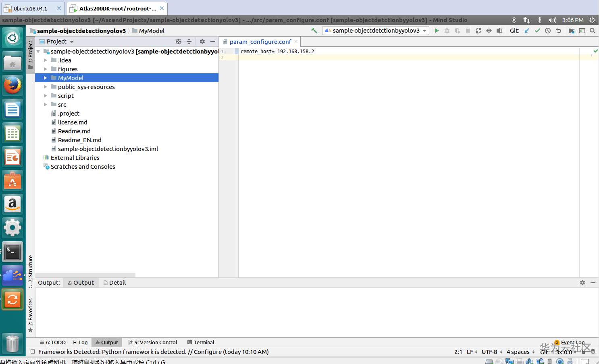The height and width of the screenshot is (364, 599).
Task: Click the toolbar icon between stop and eye
Action: click(x=478, y=31)
